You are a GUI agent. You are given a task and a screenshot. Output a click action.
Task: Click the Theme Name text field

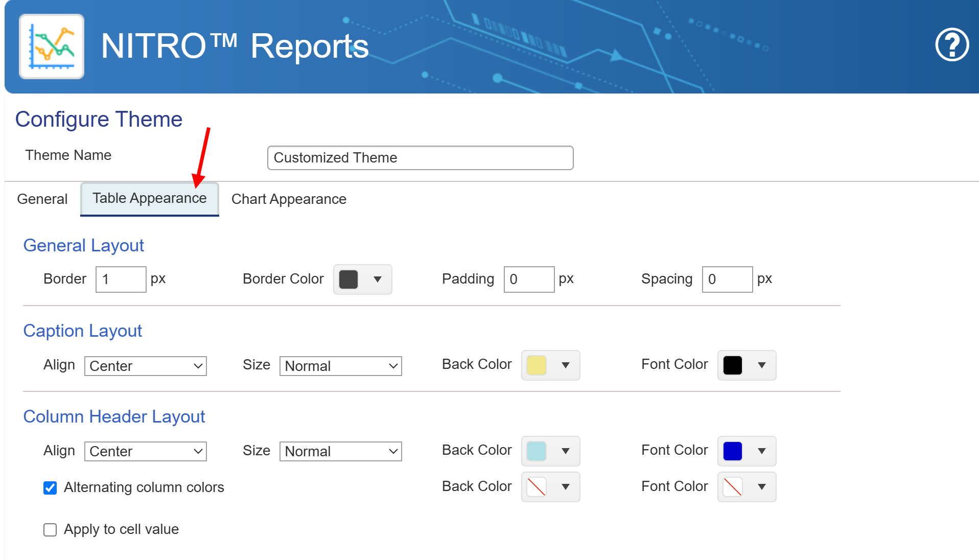pyautogui.click(x=420, y=158)
